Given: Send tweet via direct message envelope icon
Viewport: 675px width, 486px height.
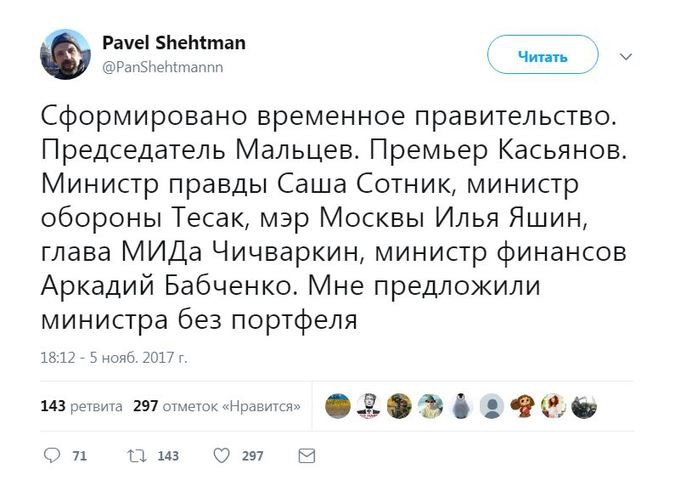Looking at the screenshot, I should 307,456.
